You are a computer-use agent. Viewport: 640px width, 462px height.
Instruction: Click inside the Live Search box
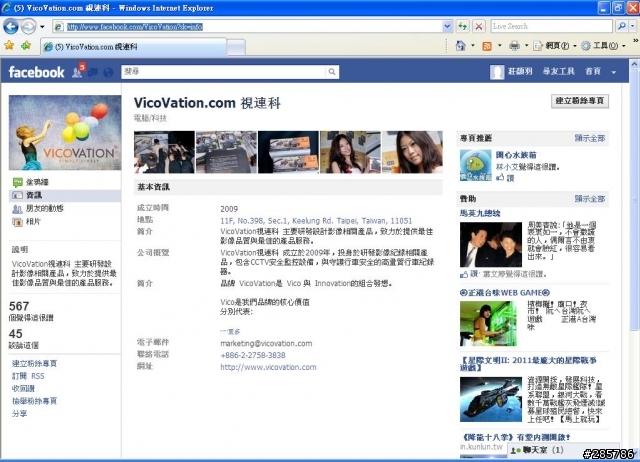(x=551, y=27)
